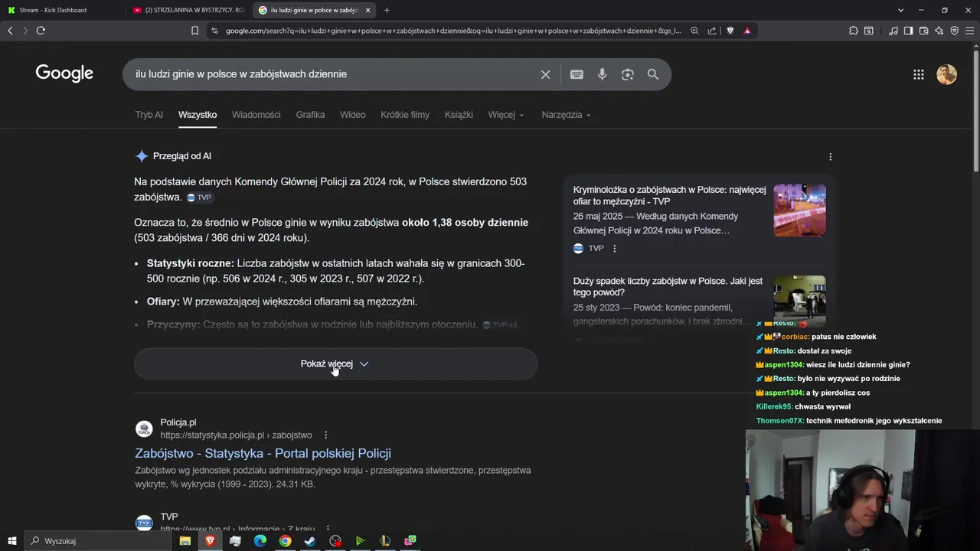Open the Wszystko results tab
The image size is (980, 551).
point(198,115)
